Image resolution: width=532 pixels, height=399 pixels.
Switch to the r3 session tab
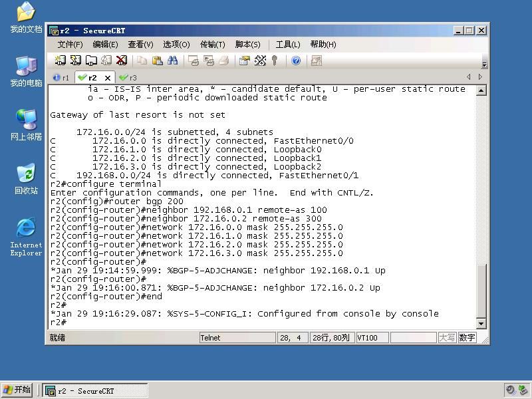click(128, 78)
